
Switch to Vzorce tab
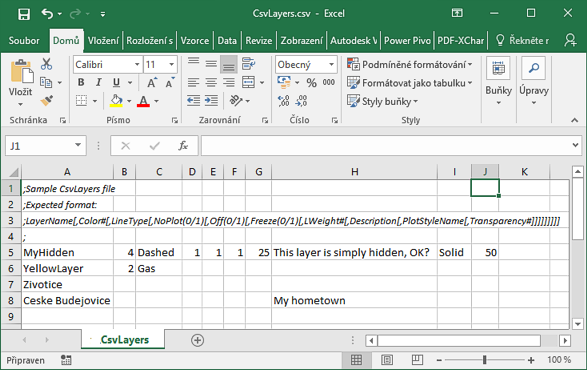(x=195, y=40)
